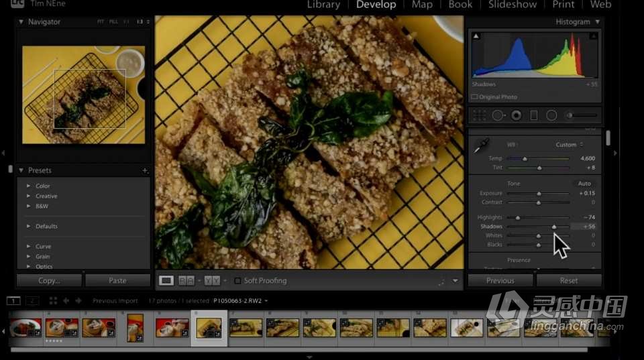This screenshot has width=644, height=360.
Task: Click the Previous button
Action: [500, 281]
